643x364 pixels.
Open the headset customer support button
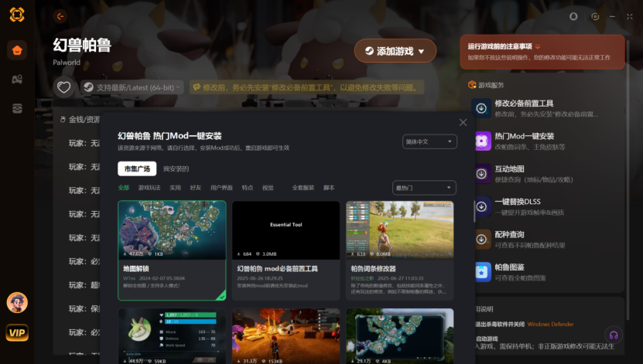(x=614, y=335)
